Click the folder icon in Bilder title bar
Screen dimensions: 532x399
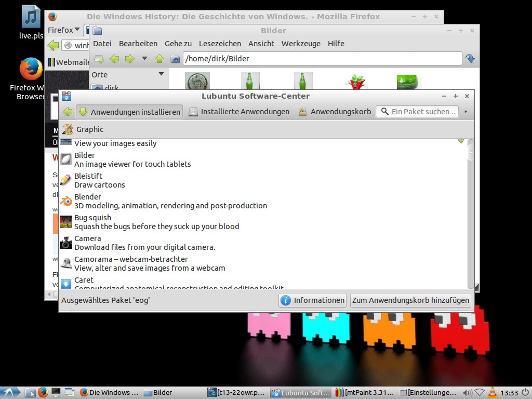coord(97,31)
